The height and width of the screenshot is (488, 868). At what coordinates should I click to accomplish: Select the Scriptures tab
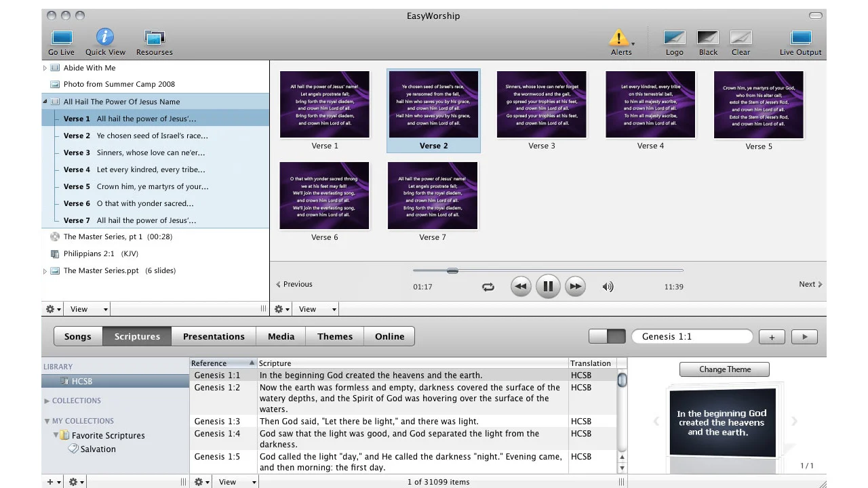pos(137,336)
